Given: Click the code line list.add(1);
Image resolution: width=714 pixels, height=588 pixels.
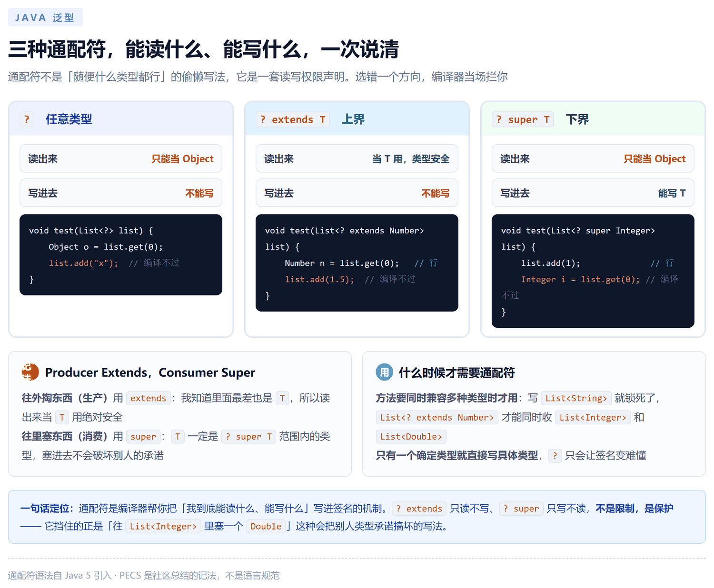Looking at the screenshot, I should pyautogui.click(x=550, y=263).
